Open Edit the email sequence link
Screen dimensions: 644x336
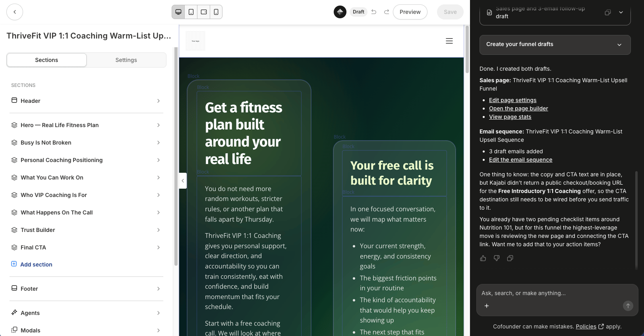(x=520, y=160)
